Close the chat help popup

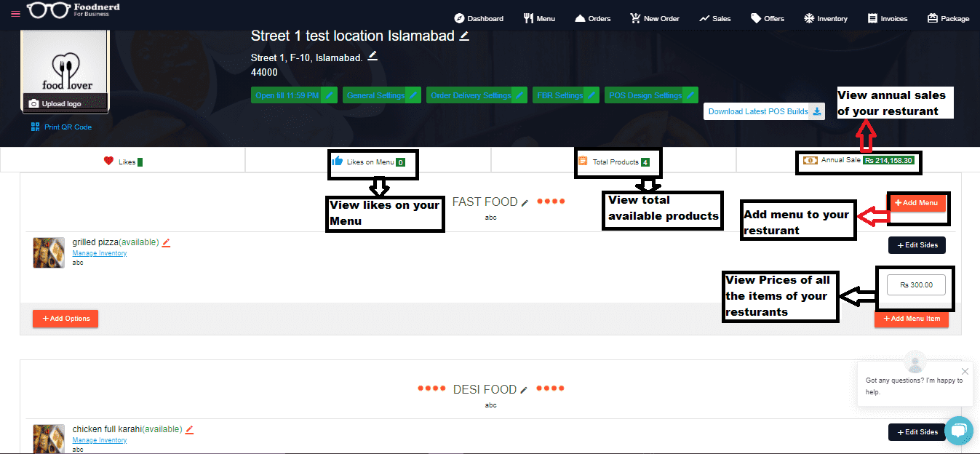[x=965, y=371]
